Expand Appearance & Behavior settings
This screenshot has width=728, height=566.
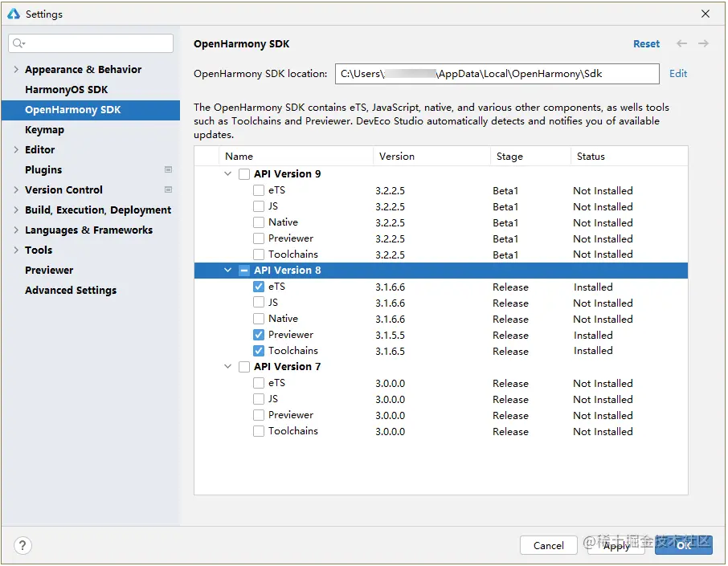point(16,70)
